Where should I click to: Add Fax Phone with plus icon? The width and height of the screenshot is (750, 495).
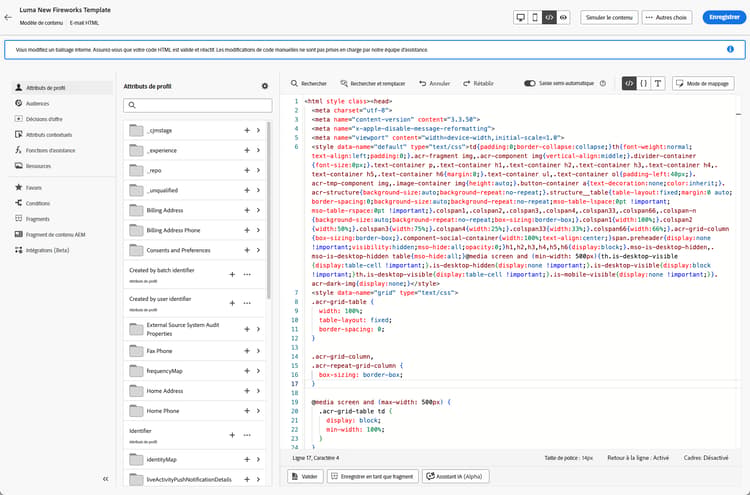(247, 351)
